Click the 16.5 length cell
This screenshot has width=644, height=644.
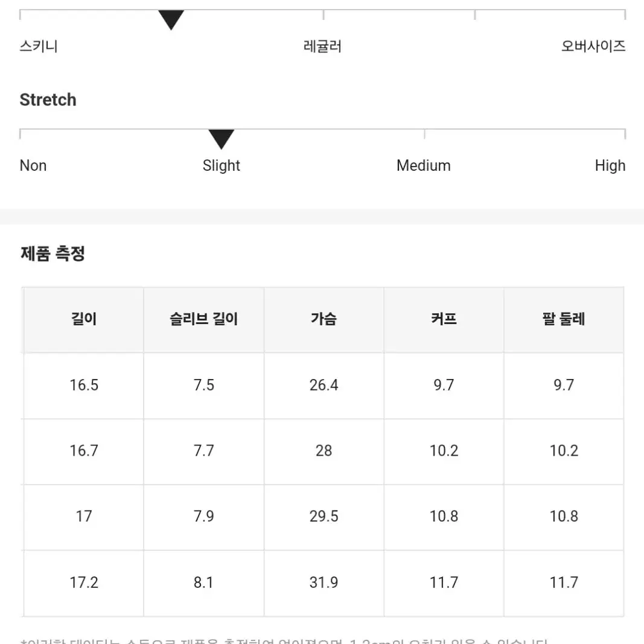click(84, 385)
